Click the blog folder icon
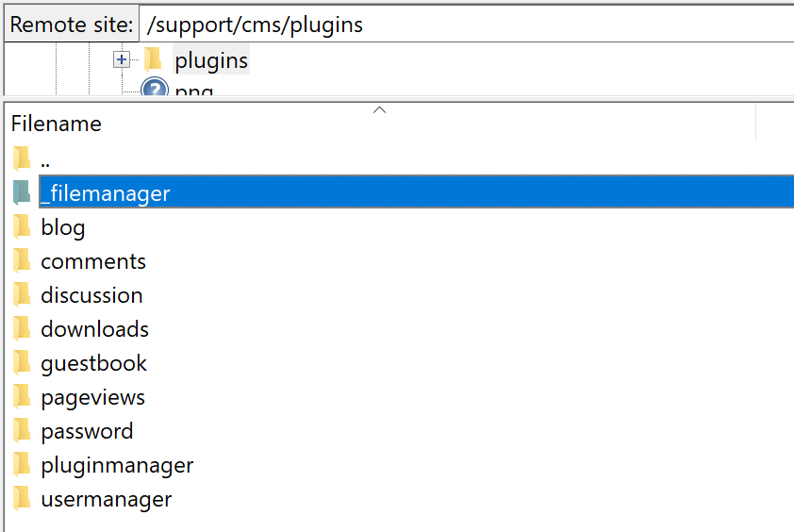This screenshot has height=532, width=794. pyautogui.click(x=22, y=227)
